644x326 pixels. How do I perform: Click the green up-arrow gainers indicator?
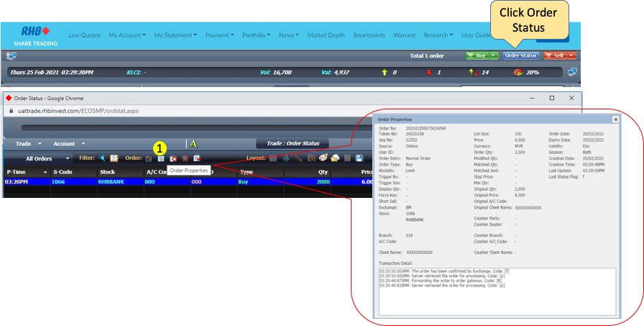pyautogui.click(x=385, y=73)
